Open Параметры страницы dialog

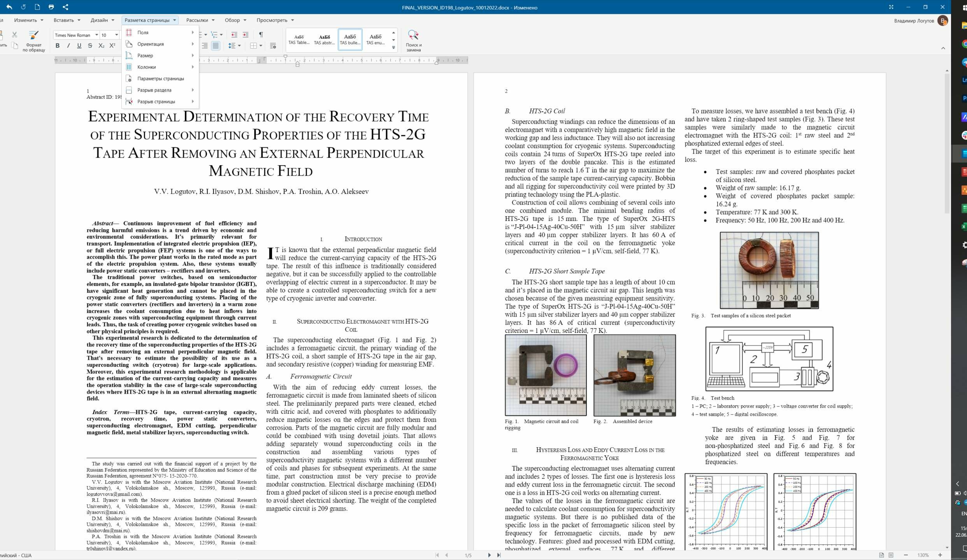point(160,79)
